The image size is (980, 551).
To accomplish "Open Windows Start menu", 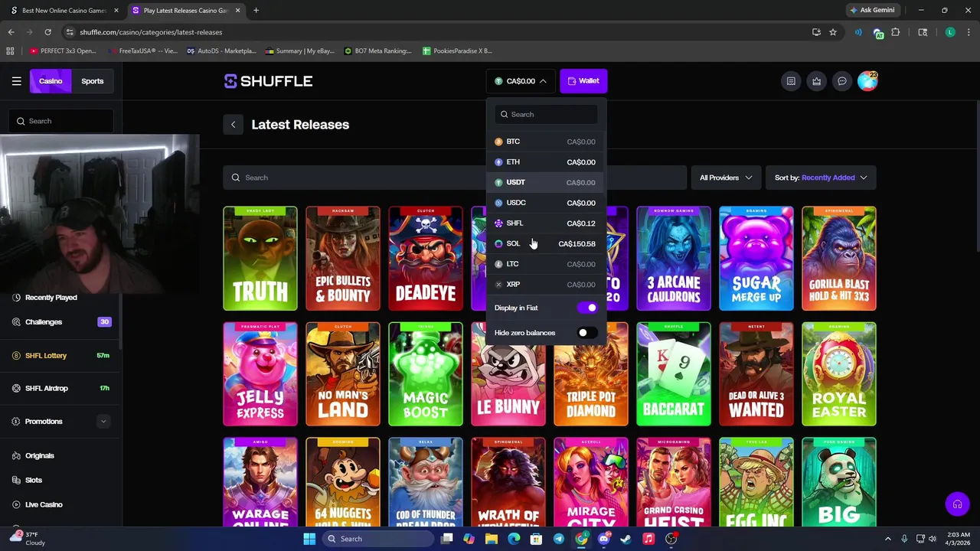I will (x=309, y=539).
